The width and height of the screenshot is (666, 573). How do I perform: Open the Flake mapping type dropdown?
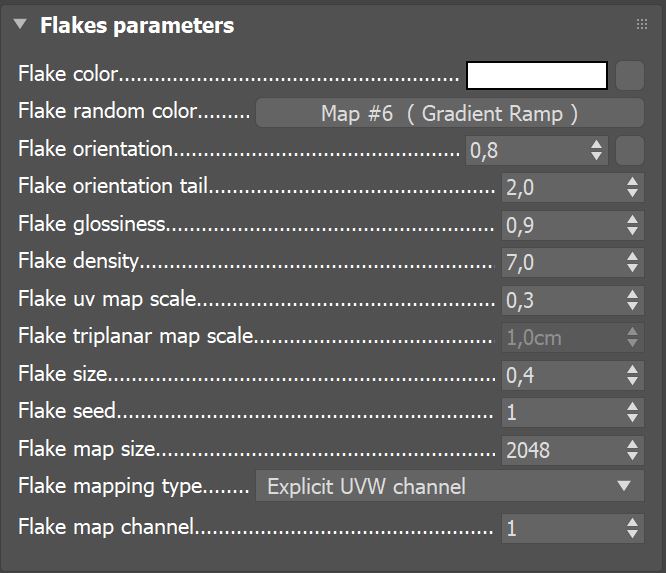449,487
